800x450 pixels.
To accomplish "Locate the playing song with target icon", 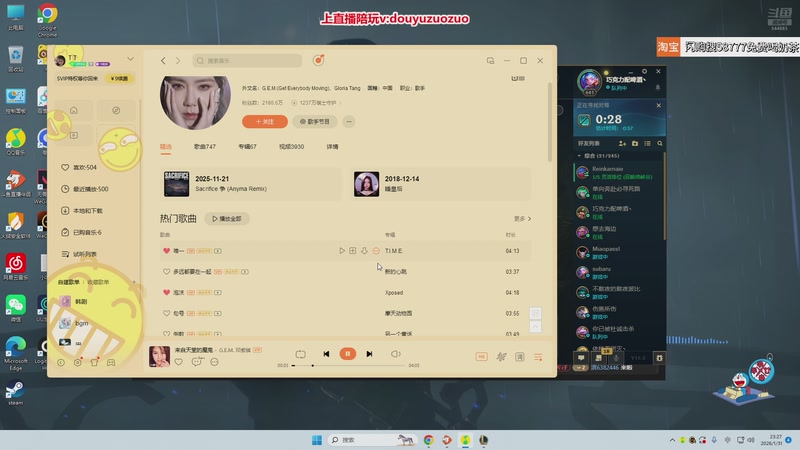I will pos(535,313).
